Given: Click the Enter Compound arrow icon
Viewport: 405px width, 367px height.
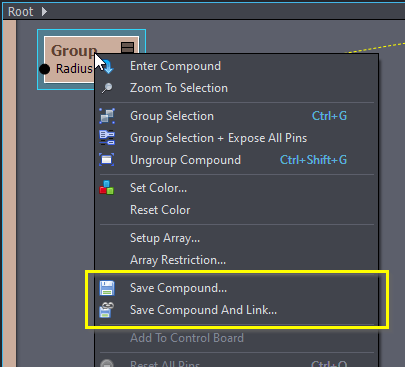Looking at the screenshot, I should coord(109,66).
